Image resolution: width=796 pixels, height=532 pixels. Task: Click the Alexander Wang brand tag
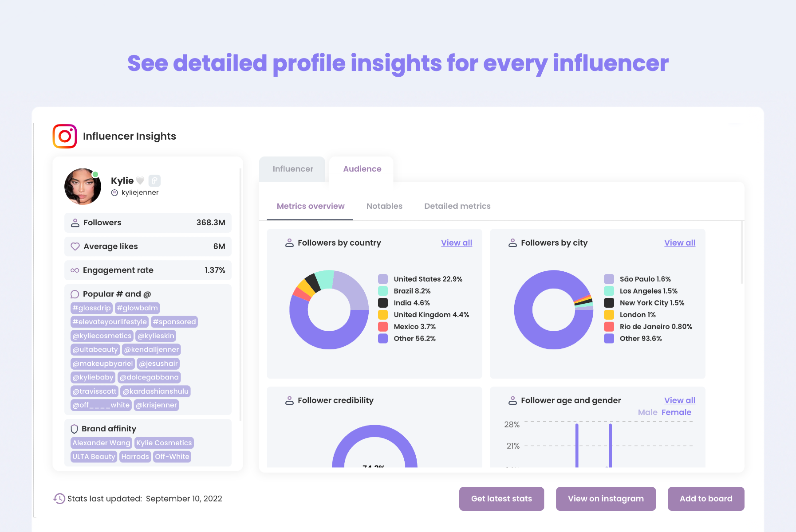pyautogui.click(x=101, y=443)
